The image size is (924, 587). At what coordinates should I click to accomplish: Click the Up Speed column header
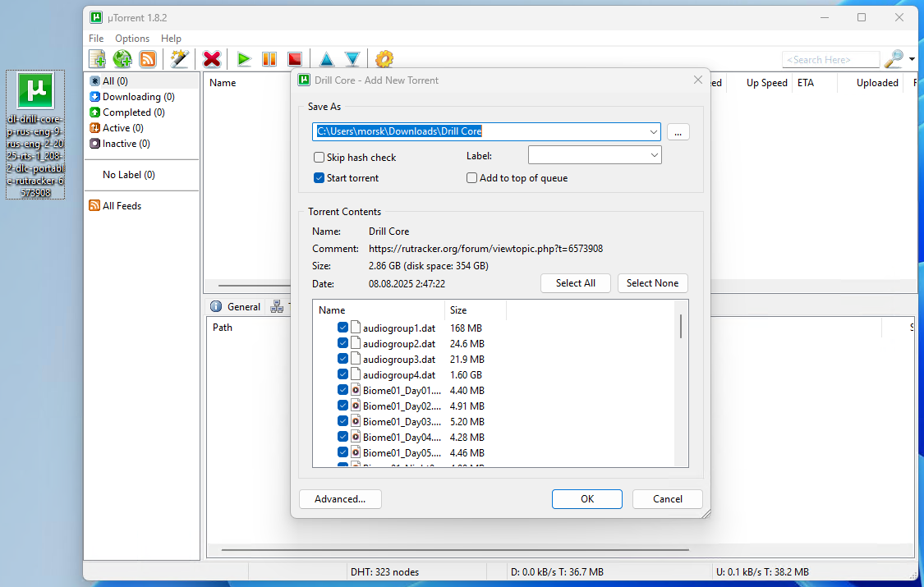pyautogui.click(x=766, y=83)
